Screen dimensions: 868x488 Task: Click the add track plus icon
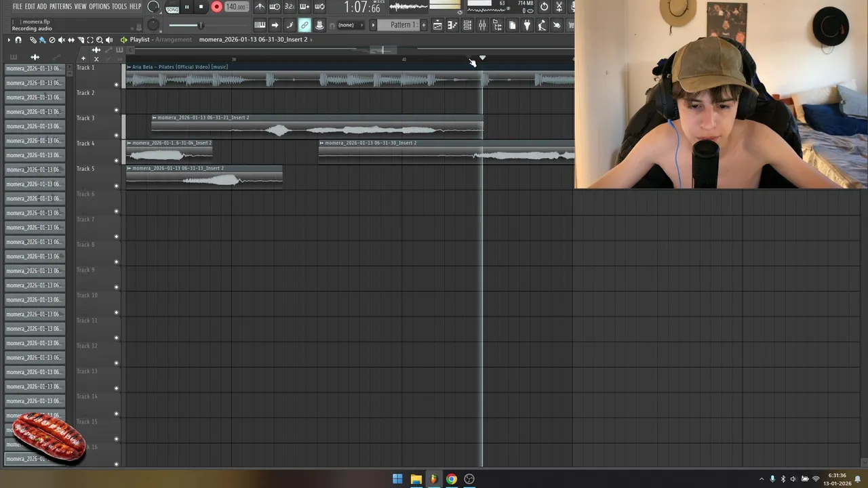point(83,58)
